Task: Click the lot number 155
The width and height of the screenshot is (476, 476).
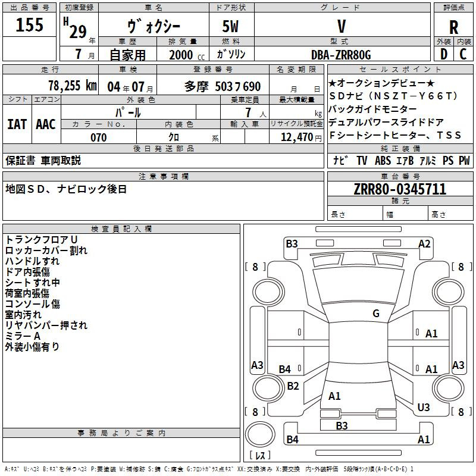Action: (29, 25)
